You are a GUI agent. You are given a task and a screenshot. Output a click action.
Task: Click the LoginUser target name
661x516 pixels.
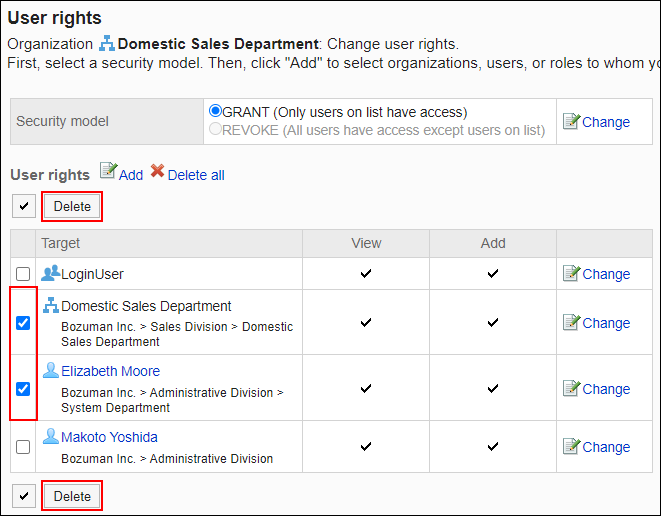(x=92, y=274)
